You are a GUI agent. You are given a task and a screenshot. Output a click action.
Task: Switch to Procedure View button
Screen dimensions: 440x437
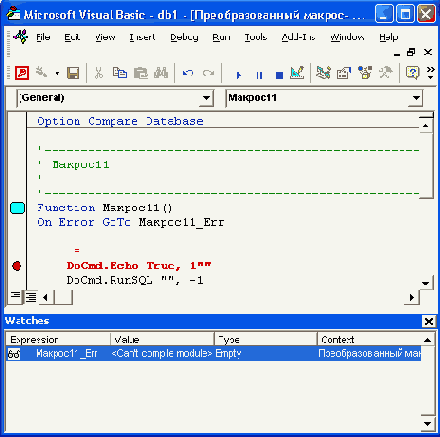15,296
